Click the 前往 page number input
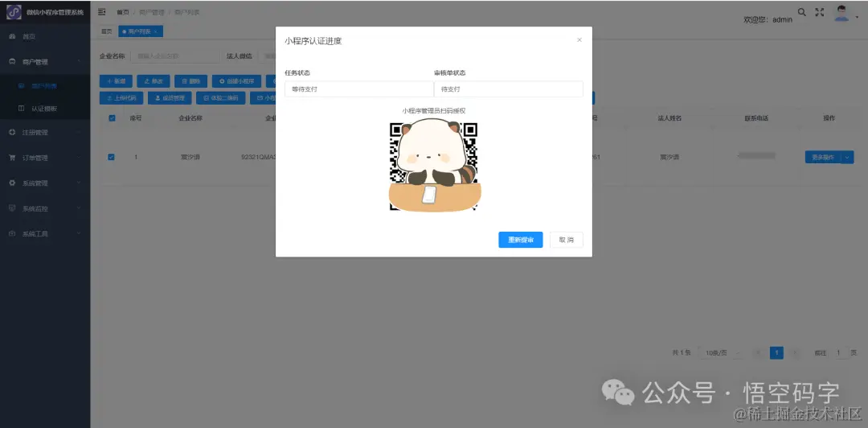This screenshot has height=428, width=868. click(838, 352)
